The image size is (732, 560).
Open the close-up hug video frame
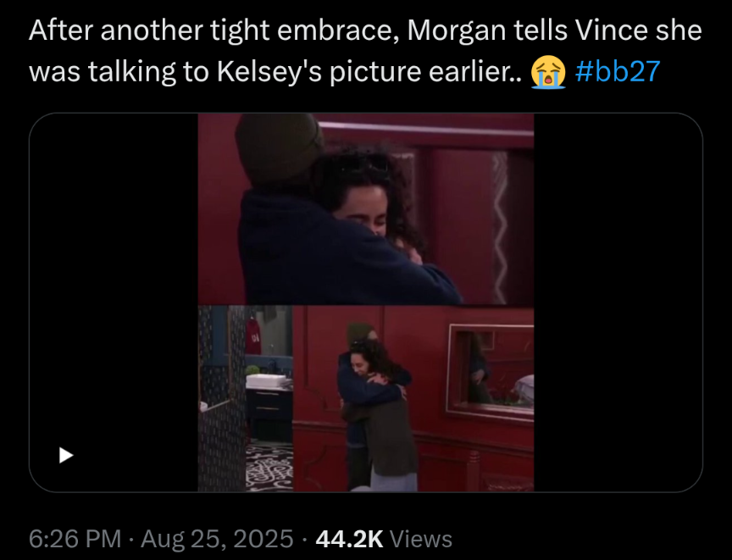[366, 209]
